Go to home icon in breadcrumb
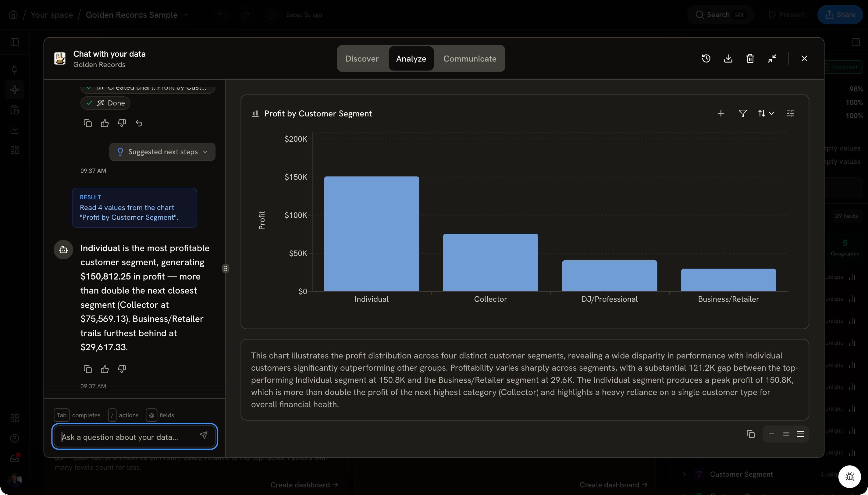The height and width of the screenshot is (495, 868). pyautogui.click(x=13, y=15)
